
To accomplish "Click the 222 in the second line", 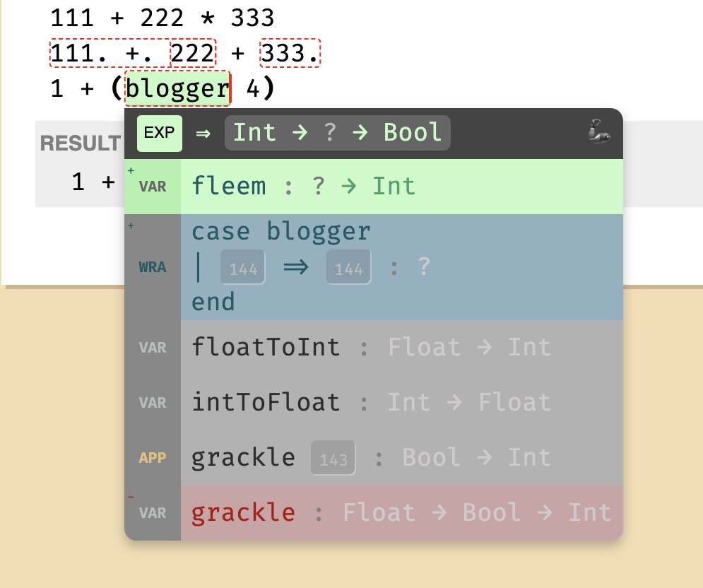I will pos(193,54).
